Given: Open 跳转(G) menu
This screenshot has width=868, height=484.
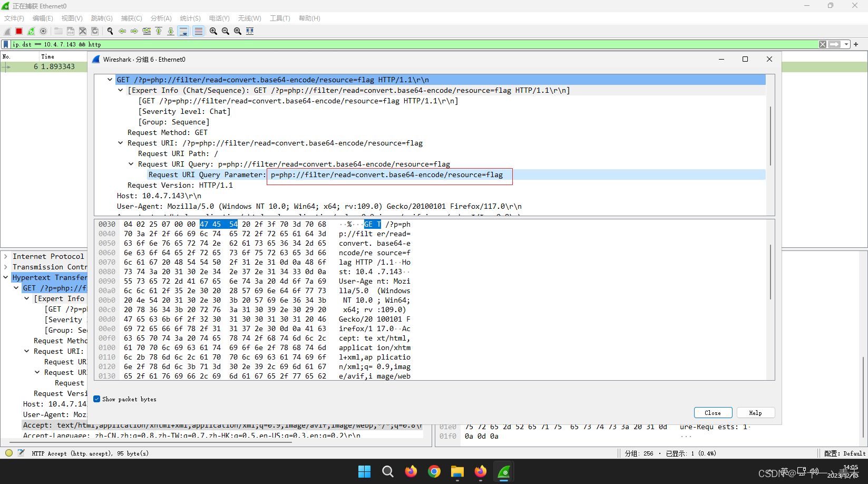Looking at the screenshot, I should (x=102, y=18).
